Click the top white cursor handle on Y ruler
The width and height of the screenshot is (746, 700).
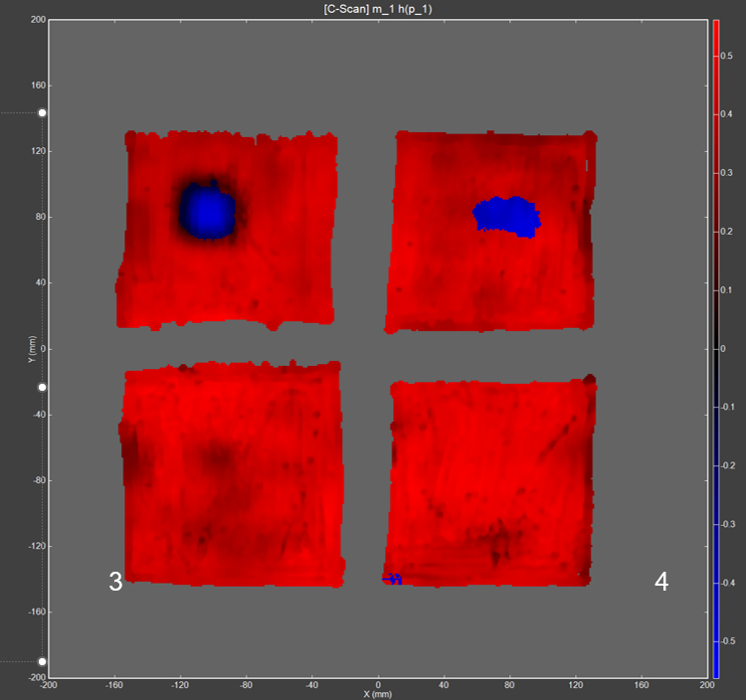click(x=42, y=113)
